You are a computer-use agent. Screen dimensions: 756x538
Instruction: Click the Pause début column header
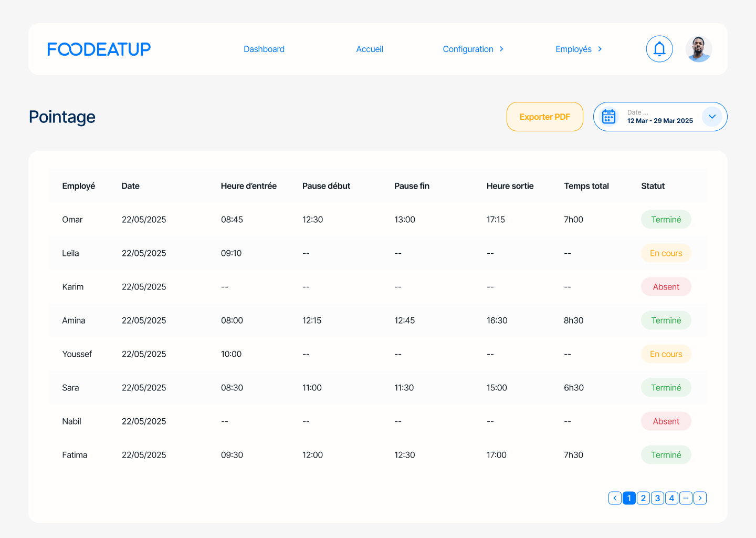(326, 186)
